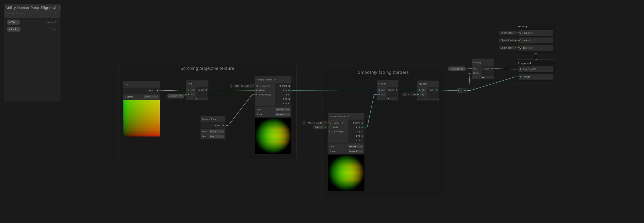This screenshot has width=644, height=223.
Task: Open the UV node Channel dropdown
Action: (x=151, y=97)
